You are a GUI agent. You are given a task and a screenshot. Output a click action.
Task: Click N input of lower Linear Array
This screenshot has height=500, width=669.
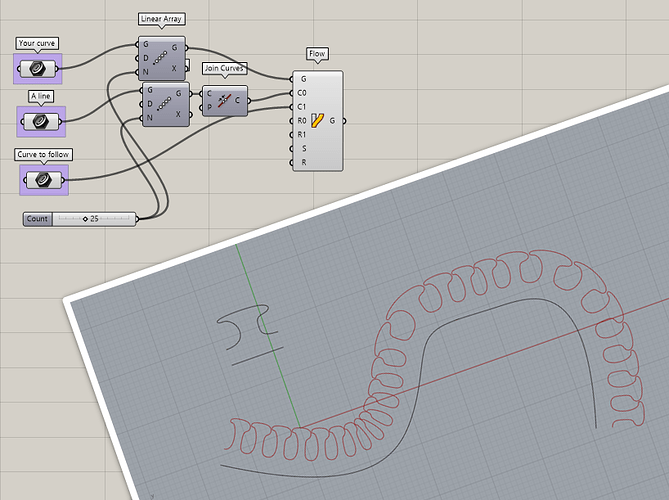pos(150,118)
